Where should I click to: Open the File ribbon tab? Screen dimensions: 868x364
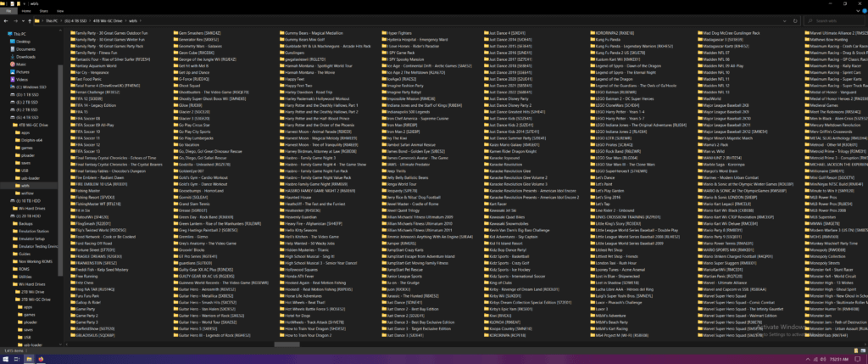8,11
